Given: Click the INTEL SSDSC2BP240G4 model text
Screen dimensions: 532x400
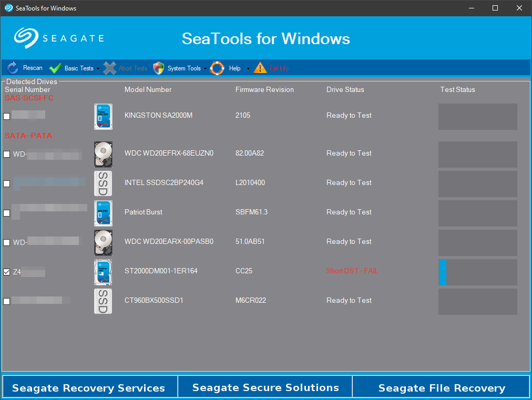Looking at the screenshot, I should pyautogui.click(x=164, y=182).
